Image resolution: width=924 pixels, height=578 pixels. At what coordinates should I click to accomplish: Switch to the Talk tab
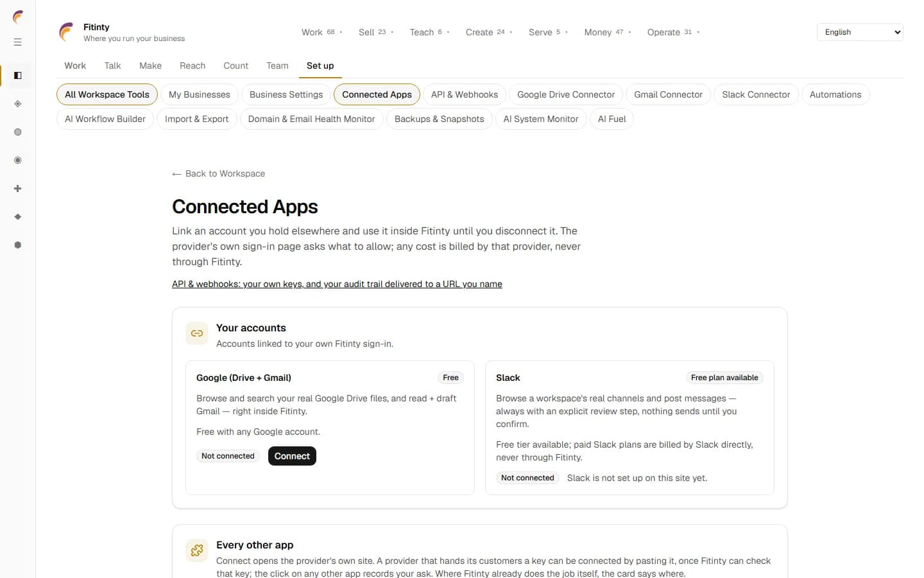[112, 66]
